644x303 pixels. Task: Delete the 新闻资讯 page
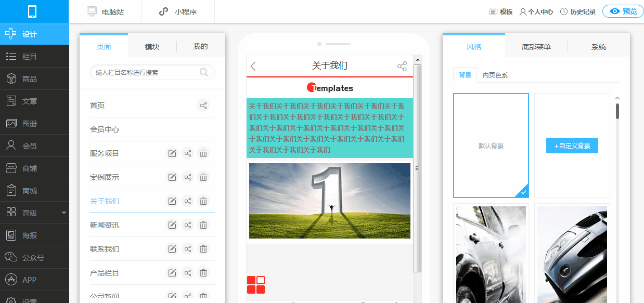click(x=203, y=225)
